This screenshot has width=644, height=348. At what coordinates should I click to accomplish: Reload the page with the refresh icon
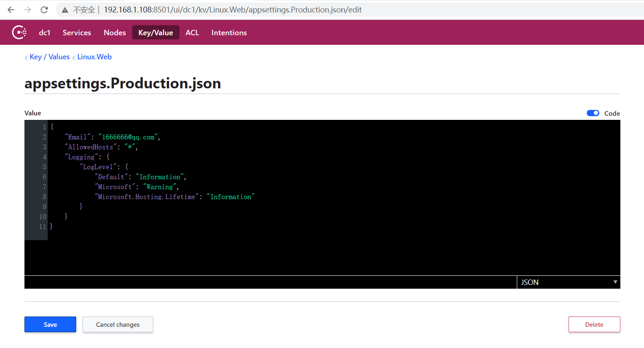[44, 10]
